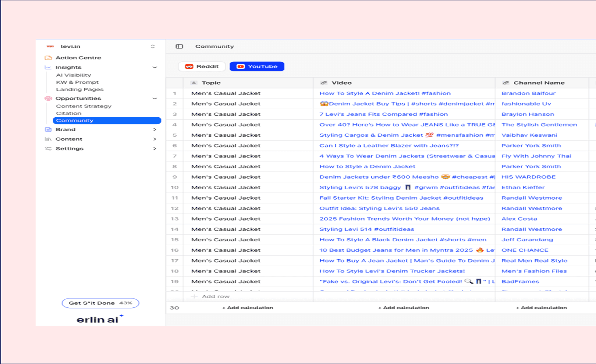The height and width of the screenshot is (364, 596).
Task: Open 2025 Fashion Trends Worth Your Money video
Action: (405, 219)
